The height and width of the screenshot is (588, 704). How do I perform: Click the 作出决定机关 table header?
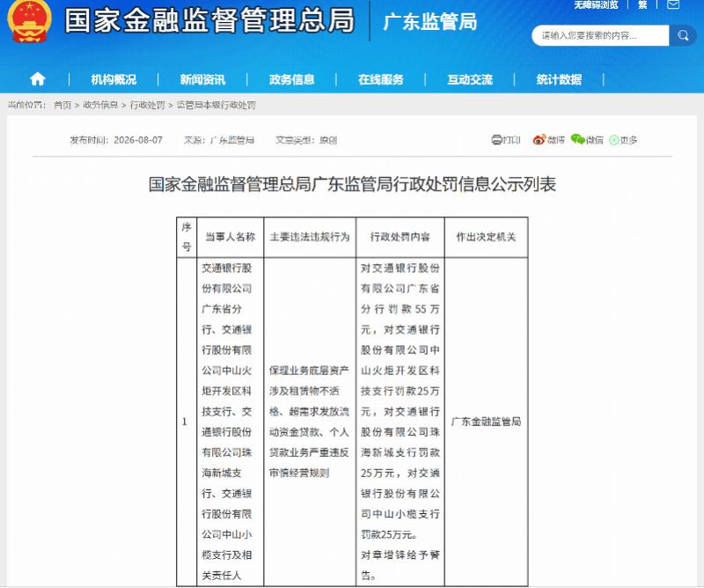pos(487,237)
